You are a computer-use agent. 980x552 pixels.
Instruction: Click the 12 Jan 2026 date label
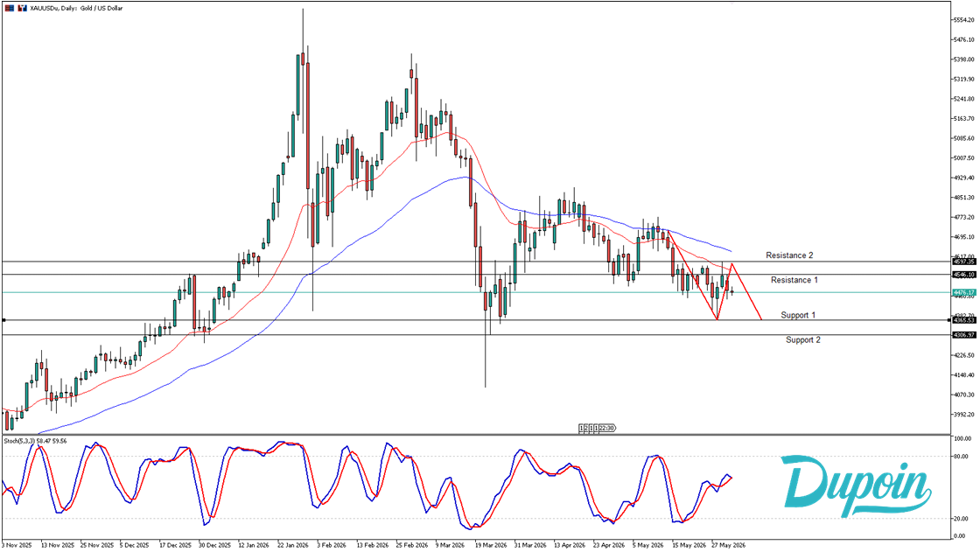[x=254, y=545]
